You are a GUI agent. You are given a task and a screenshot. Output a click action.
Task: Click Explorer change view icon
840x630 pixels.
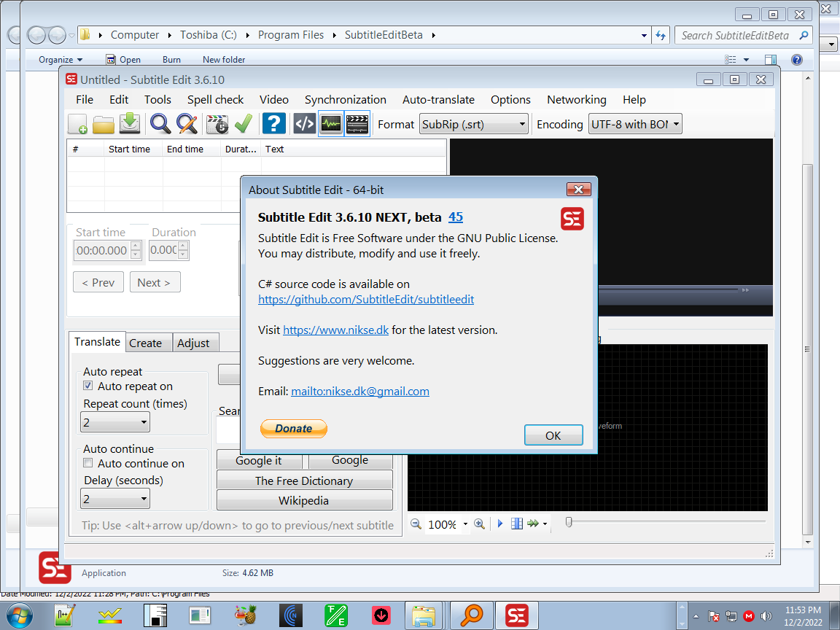pos(730,60)
